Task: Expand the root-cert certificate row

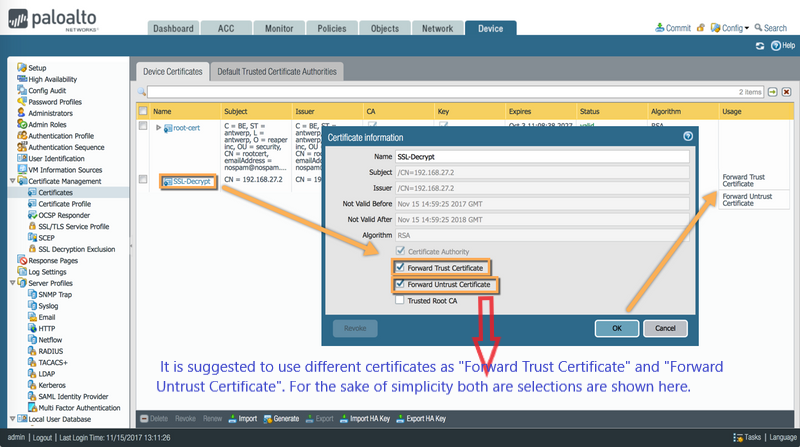Action: pos(158,128)
